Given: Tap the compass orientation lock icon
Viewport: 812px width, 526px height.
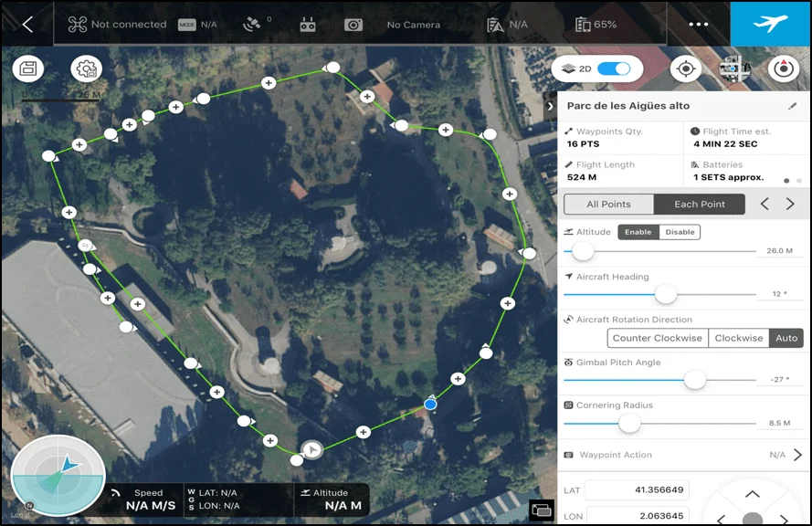Looking at the screenshot, I should 784,68.
